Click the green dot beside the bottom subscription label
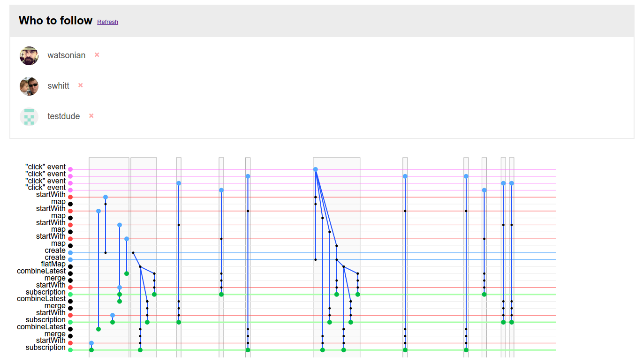This screenshot has height=364, width=643. click(x=70, y=350)
